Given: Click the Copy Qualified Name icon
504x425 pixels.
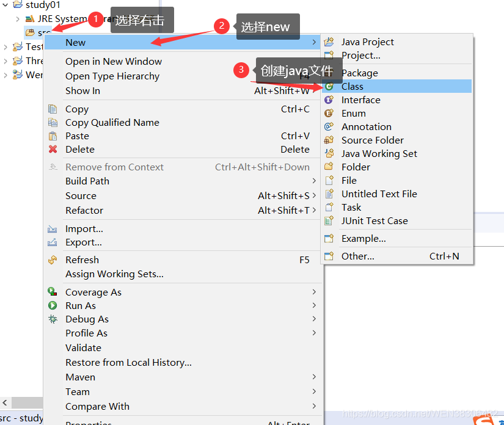Looking at the screenshot, I should pyautogui.click(x=53, y=122).
